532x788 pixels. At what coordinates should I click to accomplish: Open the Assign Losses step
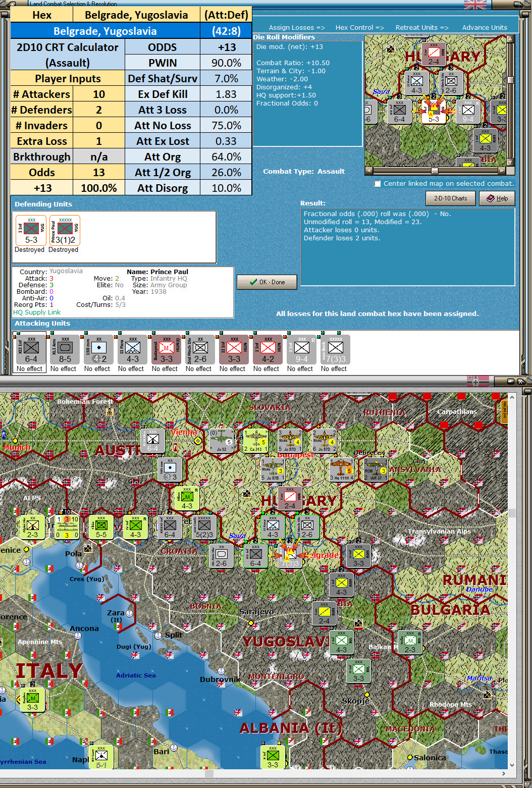click(297, 28)
